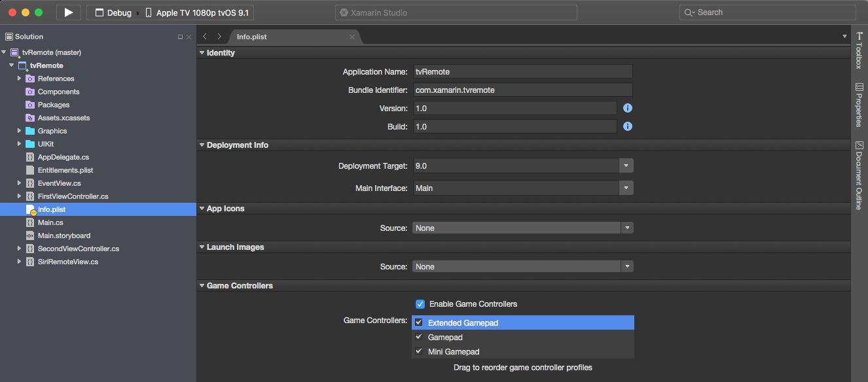Open the Deployment Target dropdown
This screenshot has height=382, width=868.
(x=626, y=166)
